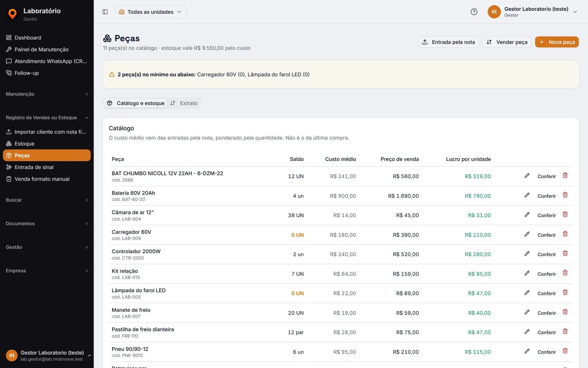The image size is (588, 368).
Task: Create a Nova peça
Action: point(557,42)
